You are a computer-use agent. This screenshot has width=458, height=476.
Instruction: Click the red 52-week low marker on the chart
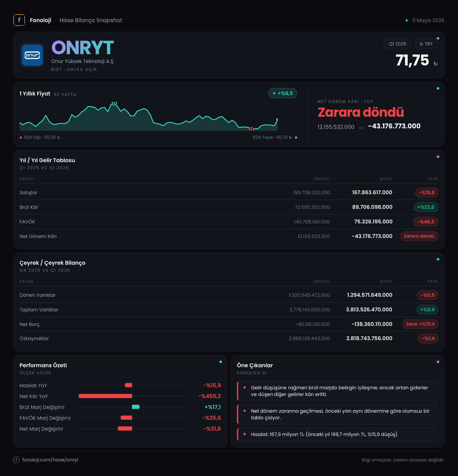[x=251, y=129]
